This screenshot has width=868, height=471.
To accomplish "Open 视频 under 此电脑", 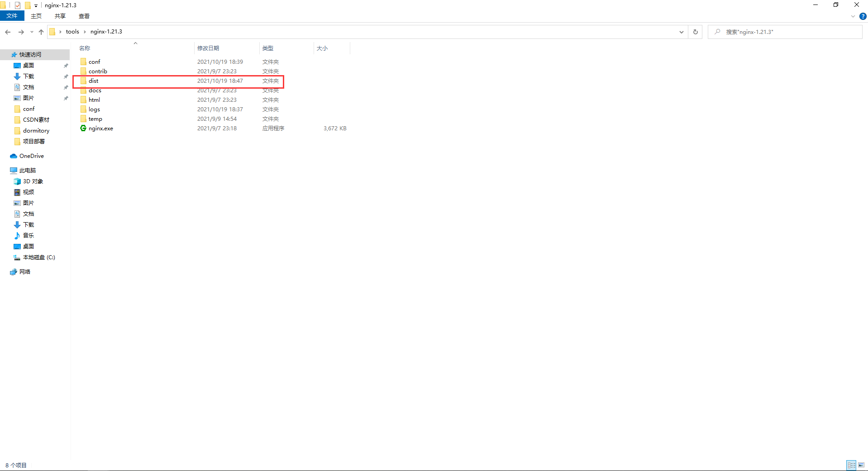I will pyautogui.click(x=28, y=192).
